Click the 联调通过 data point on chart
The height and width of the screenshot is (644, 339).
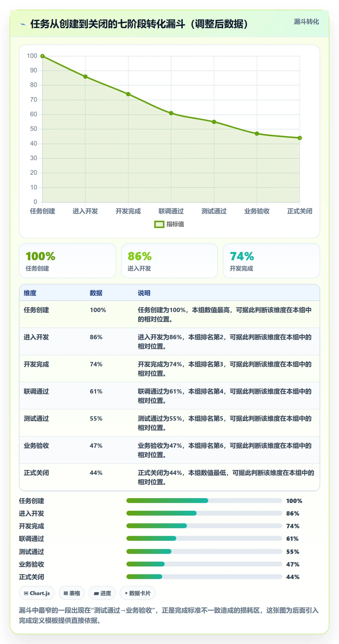[171, 113]
